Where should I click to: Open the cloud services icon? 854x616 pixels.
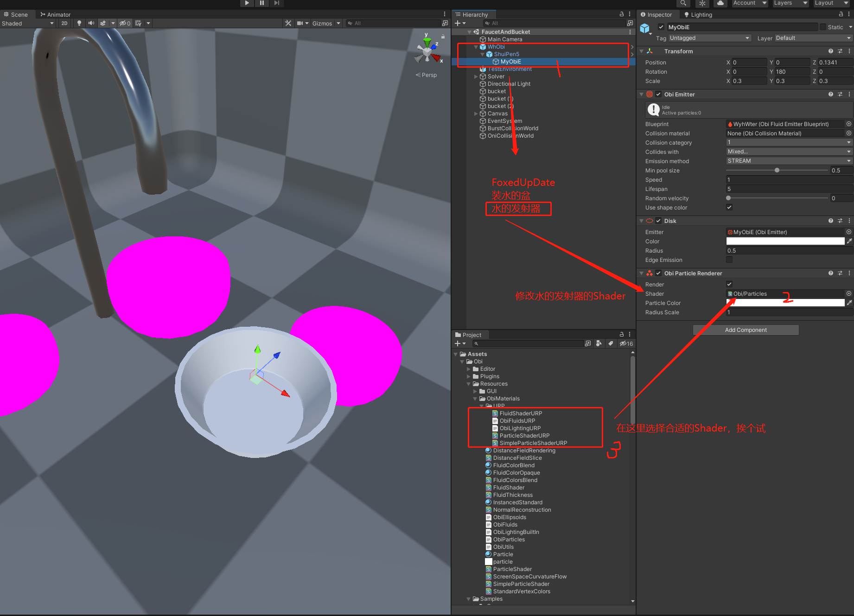tap(720, 3)
